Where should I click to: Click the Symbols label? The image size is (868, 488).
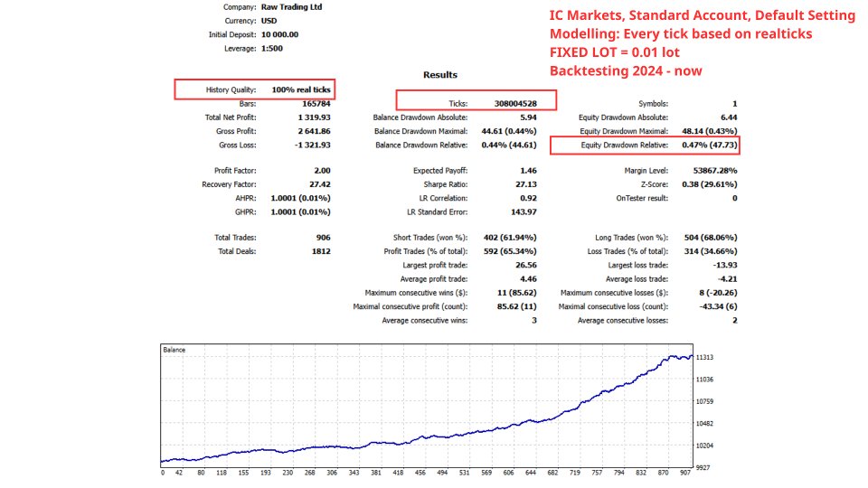653,104
